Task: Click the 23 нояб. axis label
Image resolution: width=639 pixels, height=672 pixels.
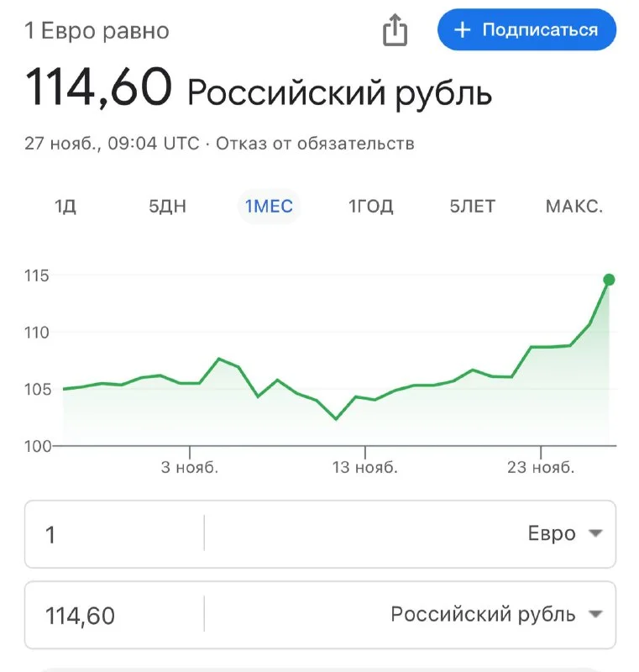Action: click(541, 467)
